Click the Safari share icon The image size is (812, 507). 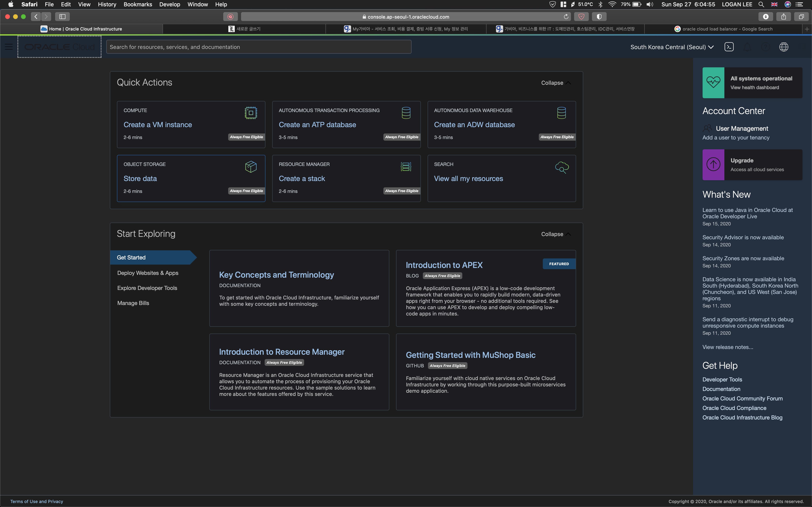pyautogui.click(x=783, y=17)
